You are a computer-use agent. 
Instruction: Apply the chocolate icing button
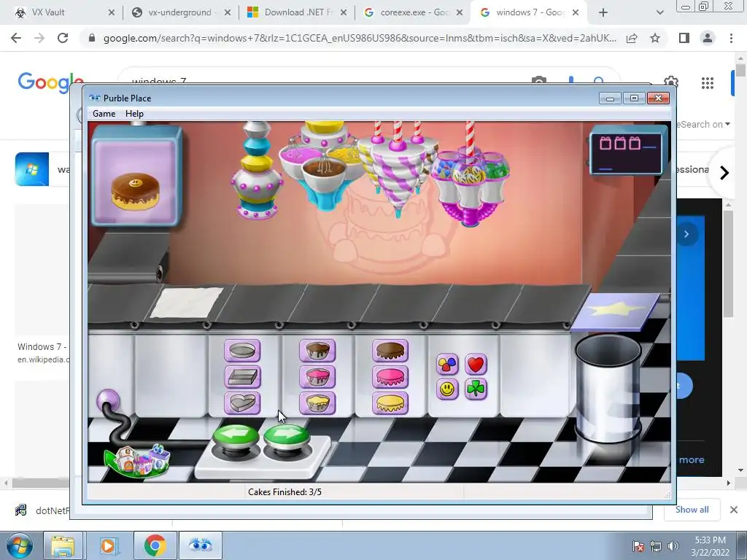pos(390,351)
